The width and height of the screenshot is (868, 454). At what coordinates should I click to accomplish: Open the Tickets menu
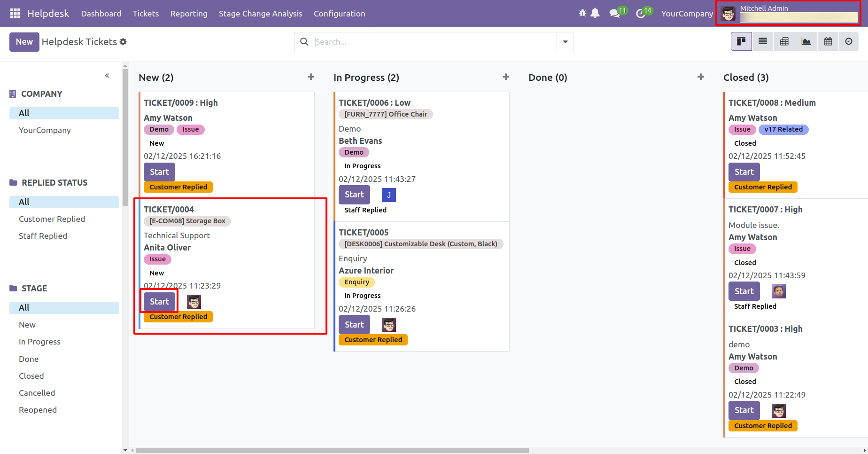click(146, 14)
